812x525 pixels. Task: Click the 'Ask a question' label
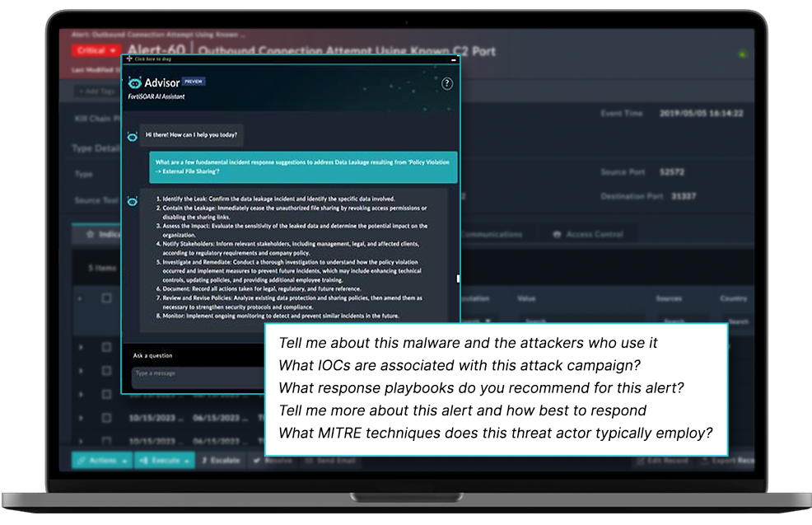coord(153,355)
